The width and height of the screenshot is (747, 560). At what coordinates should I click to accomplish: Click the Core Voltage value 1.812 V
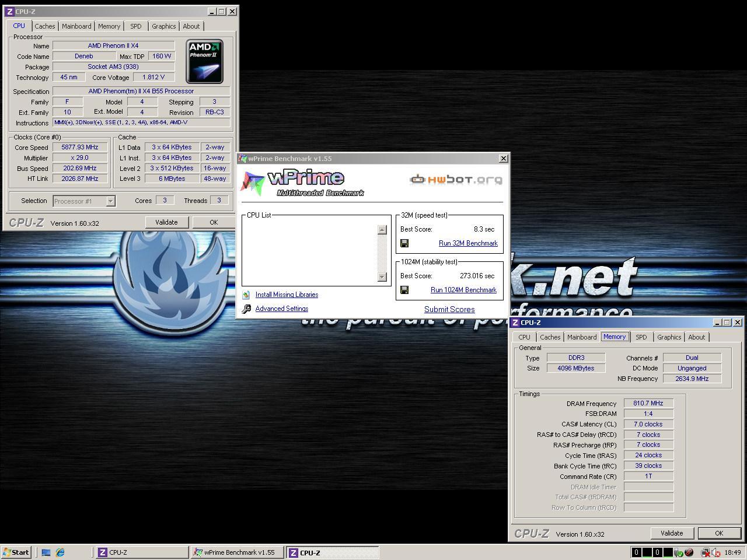[x=153, y=77]
